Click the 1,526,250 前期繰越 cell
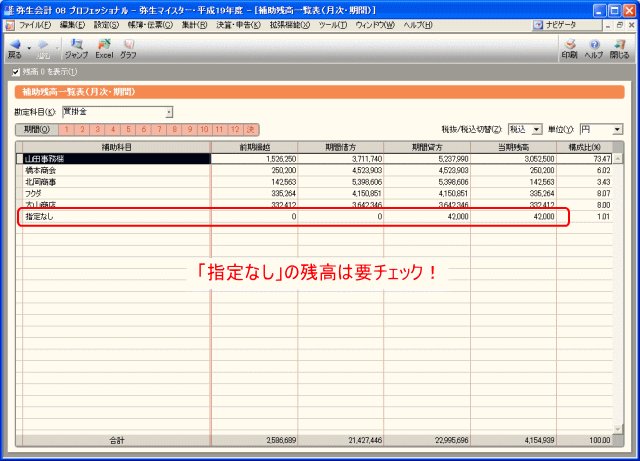This screenshot has width=640, height=461. pos(255,159)
